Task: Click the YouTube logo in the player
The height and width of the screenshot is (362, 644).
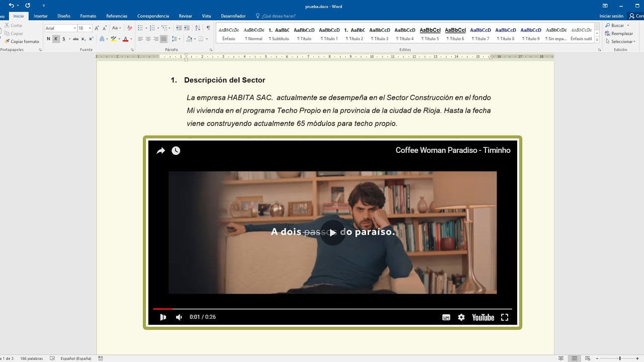Action: click(x=483, y=317)
